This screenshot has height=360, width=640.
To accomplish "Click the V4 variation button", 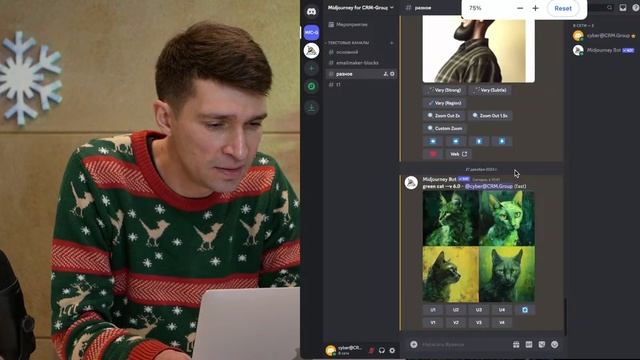I will pos(502,322).
